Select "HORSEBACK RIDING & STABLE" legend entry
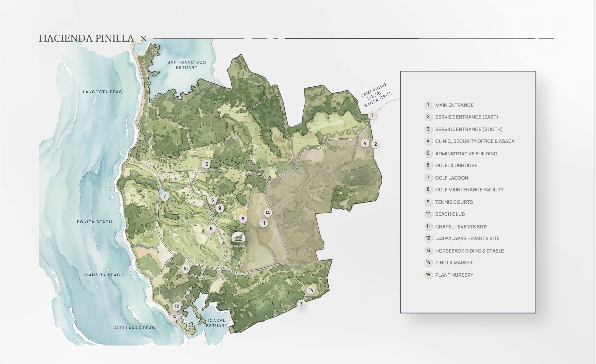This screenshot has height=364, width=596. click(x=469, y=251)
